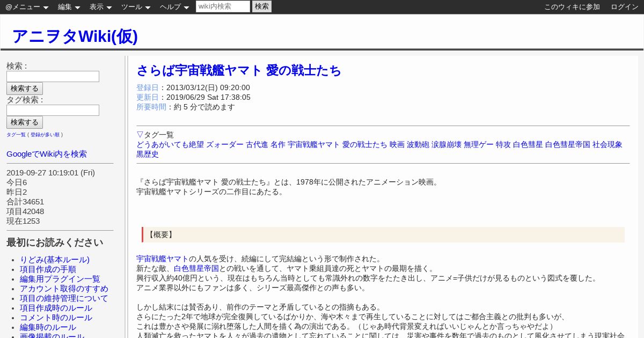Open 白色彗星帝国 link in article body
Screen dimensions: 644x338
pos(196,268)
